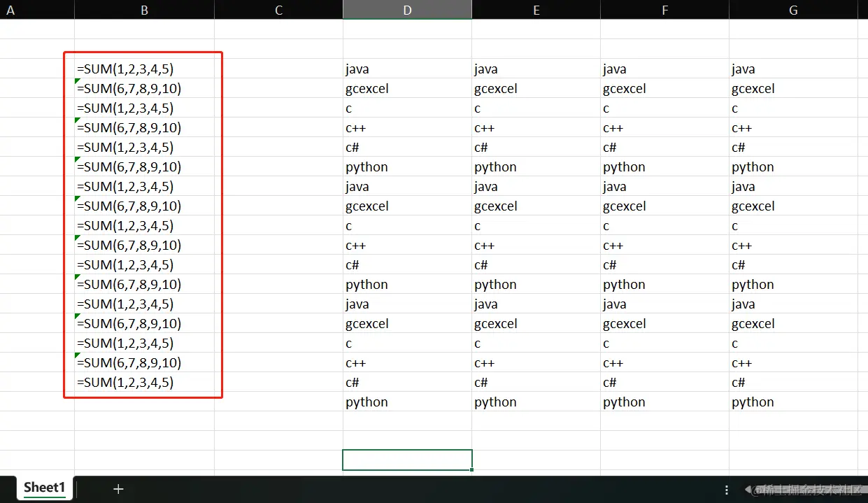Viewport: 868px width, 503px height.
Task: Click the active empty cell outlined in green
Action: (407, 460)
